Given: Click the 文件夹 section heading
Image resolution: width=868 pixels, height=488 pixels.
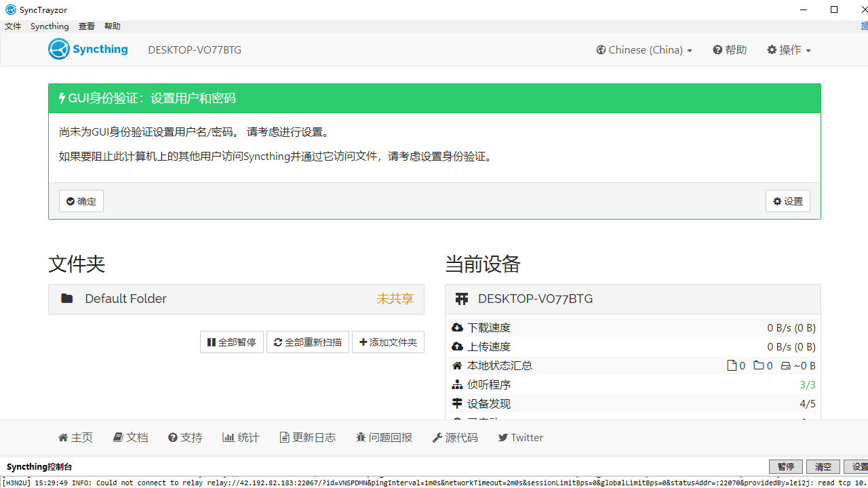Looking at the screenshot, I should pyautogui.click(x=77, y=264).
